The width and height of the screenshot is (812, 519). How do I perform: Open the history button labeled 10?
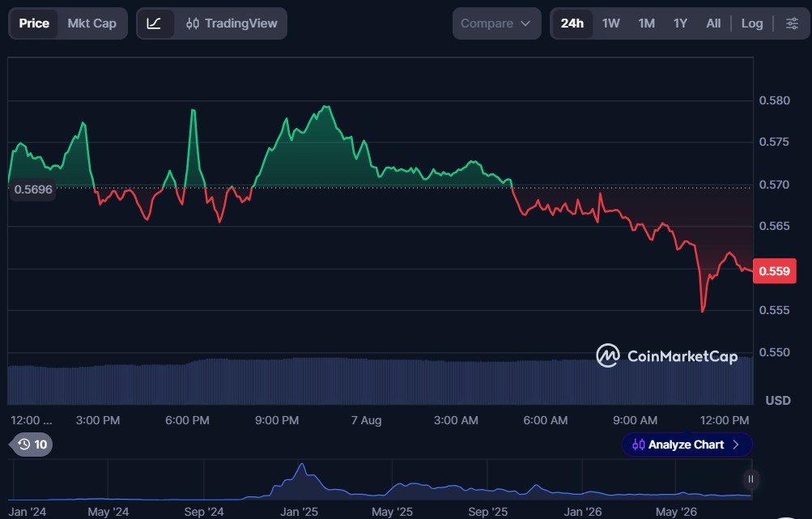(31, 445)
